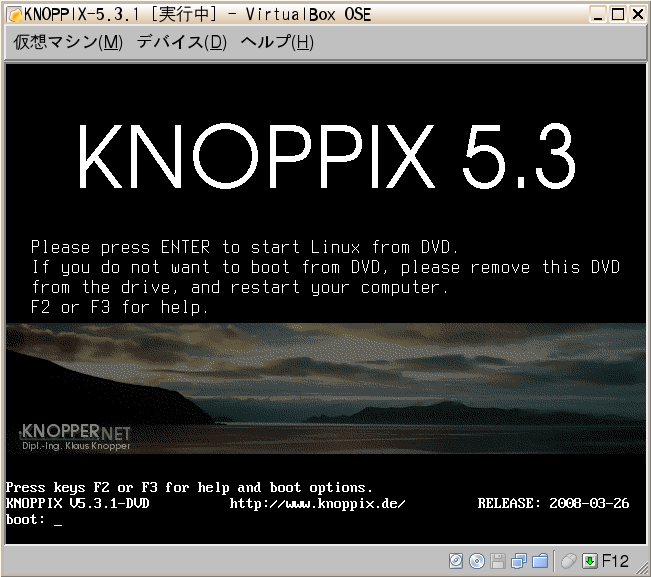Click the RELEASE: 2008-03-26 text
The image size is (651, 577).
click(553, 503)
